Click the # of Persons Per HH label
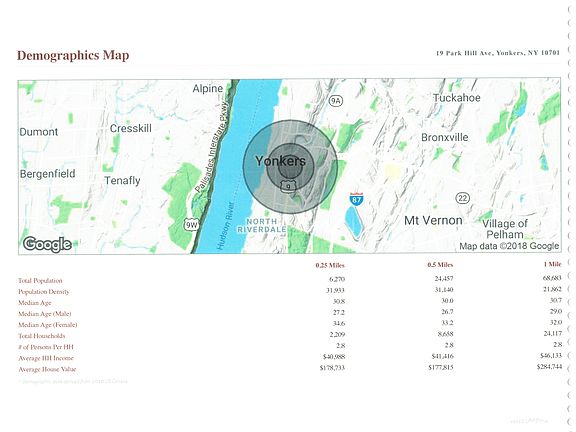Viewport: 576px width, 432px height. pos(46,347)
